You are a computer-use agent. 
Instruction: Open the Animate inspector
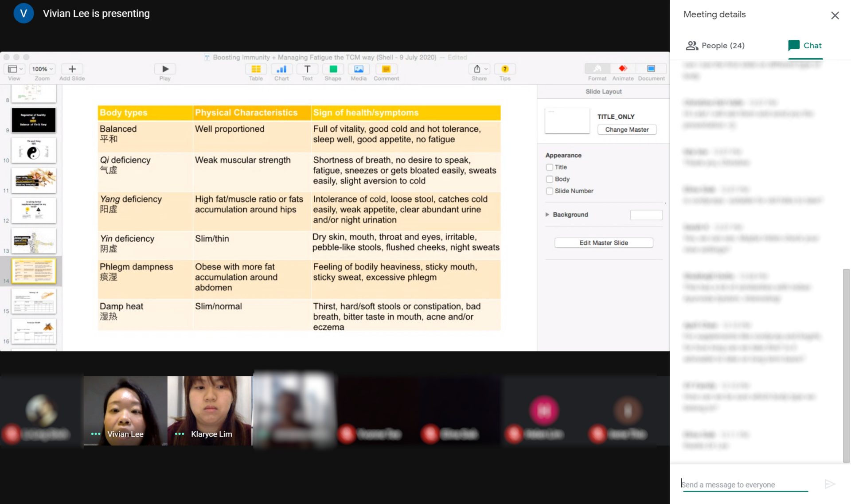point(623,69)
